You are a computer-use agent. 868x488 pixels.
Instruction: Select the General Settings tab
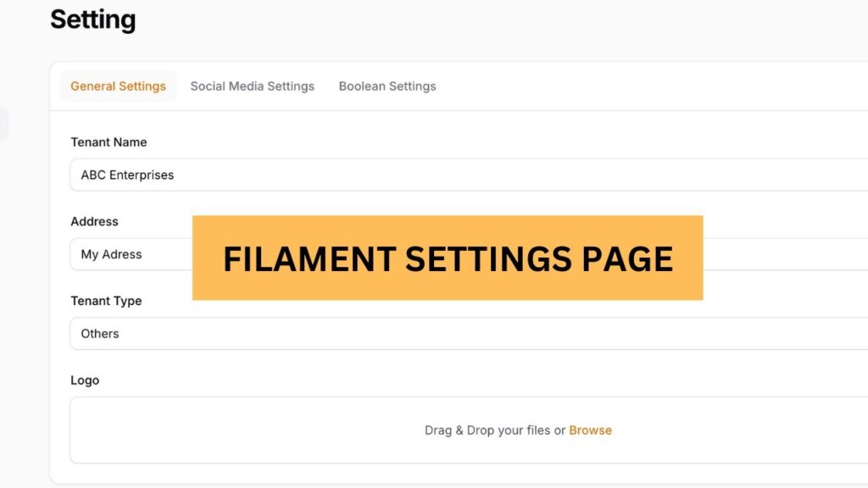pos(118,86)
